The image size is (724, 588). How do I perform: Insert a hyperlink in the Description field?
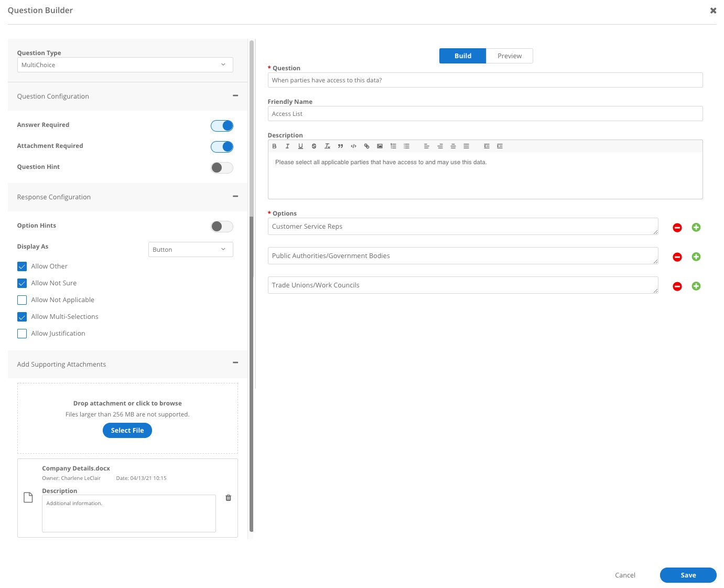(x=366, y=146)
